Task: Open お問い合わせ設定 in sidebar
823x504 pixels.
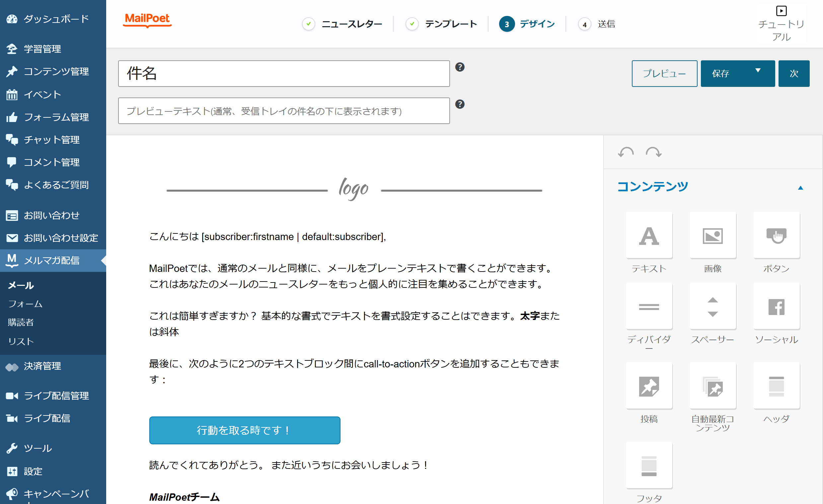Action: [x=53, y=238]
